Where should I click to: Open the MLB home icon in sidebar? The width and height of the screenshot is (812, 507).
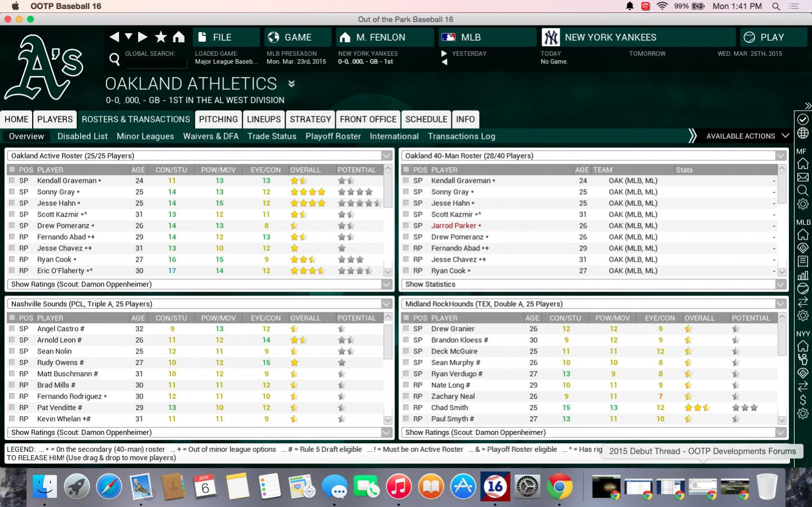802,235
